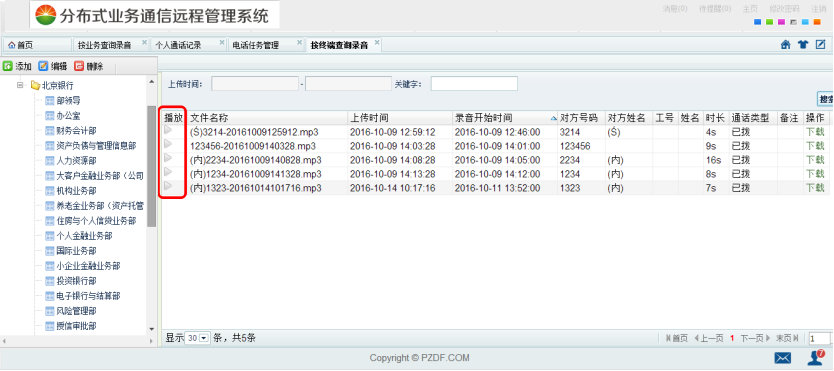Click the red 删除 delete icon
The width and height of the screenshot is (834, 371).
pyautogui.click(x=79, y=66)
